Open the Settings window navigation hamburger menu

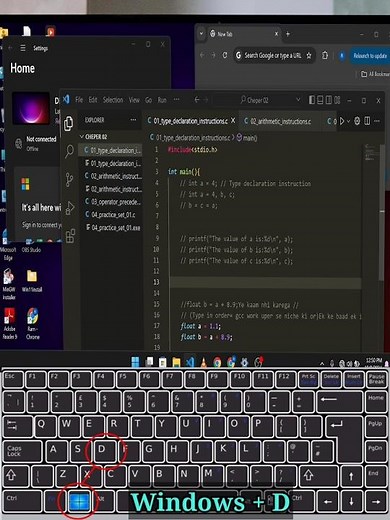23,48
